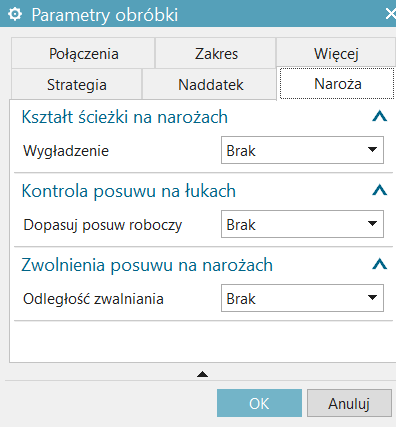The height and width of the screenshot is (427, 396).
Task: Go to the Strategia tab
Action: [x=77, y=84]
